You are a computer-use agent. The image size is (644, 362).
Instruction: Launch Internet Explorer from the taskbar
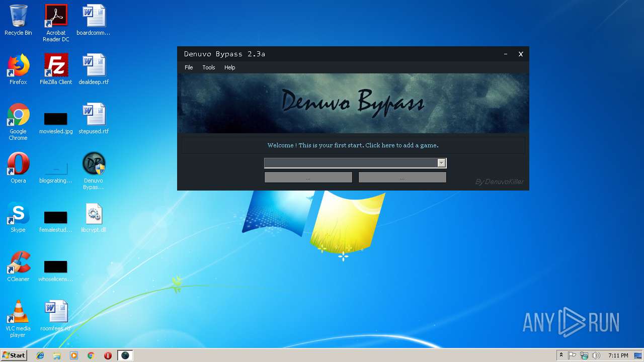(40, 355)
